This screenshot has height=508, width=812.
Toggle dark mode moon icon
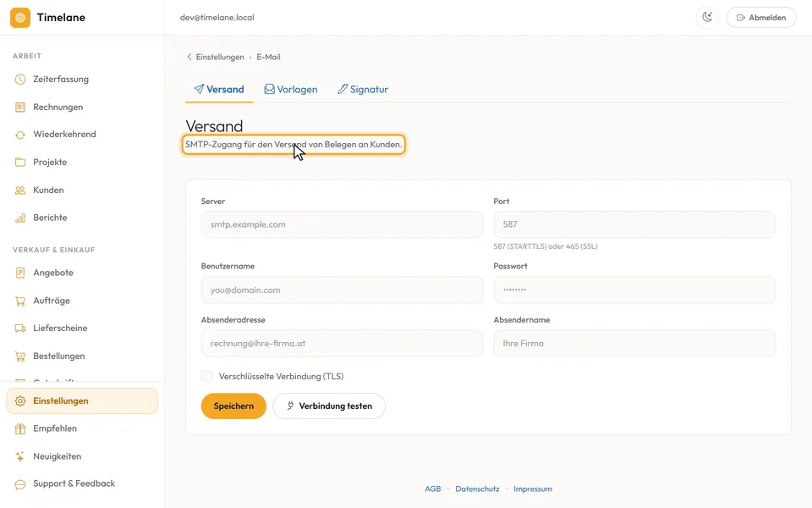707,17
